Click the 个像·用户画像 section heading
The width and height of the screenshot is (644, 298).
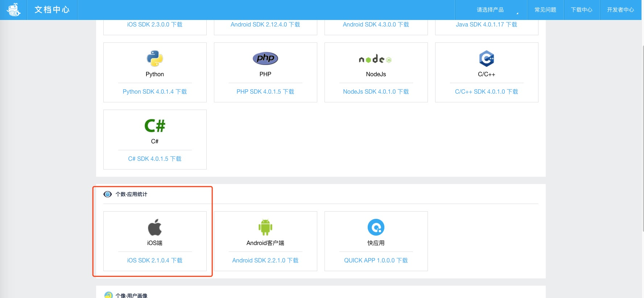[x=131, y=295]
